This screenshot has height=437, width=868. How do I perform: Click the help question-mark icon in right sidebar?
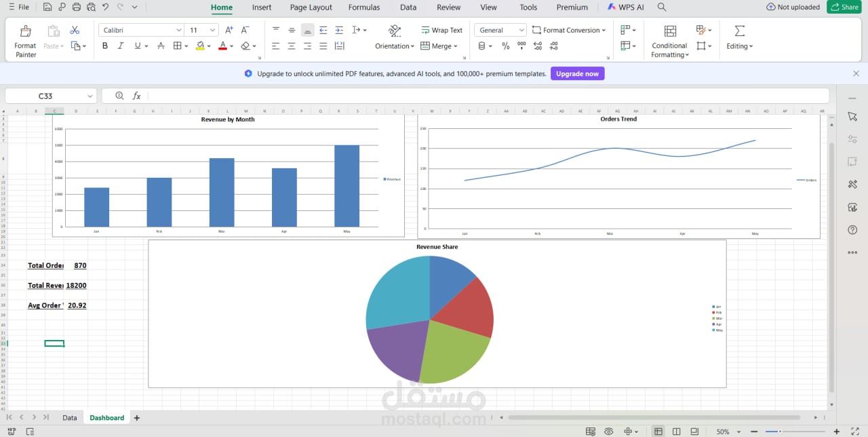click(852, 229)
